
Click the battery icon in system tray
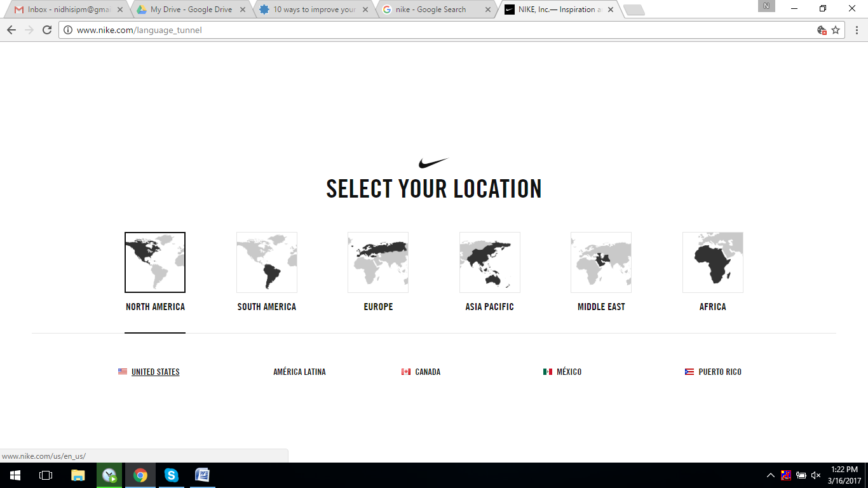pos(801,475)
